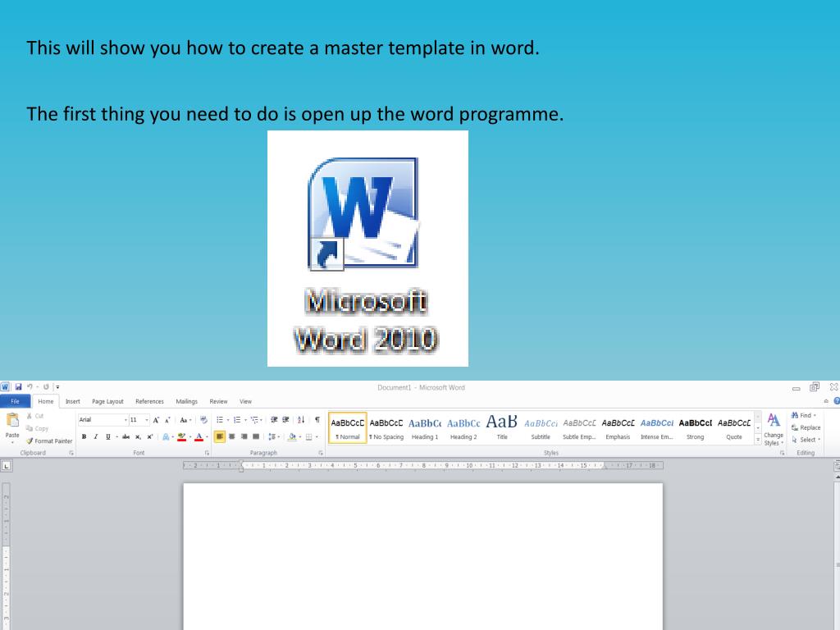840x630 pixels.
Task: Open Line and Paragraph Spacing menu
Action: [273, 436]
